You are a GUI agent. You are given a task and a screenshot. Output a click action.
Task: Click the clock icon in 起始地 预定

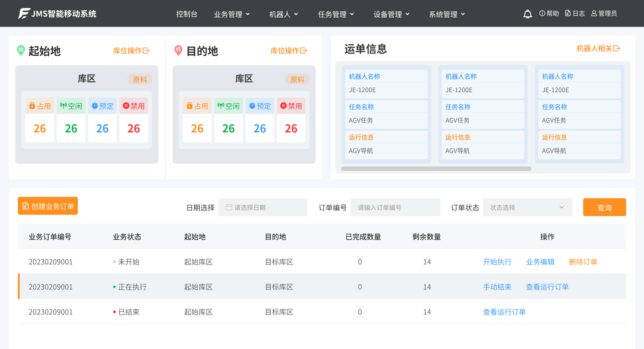click(x=95, y=106)
